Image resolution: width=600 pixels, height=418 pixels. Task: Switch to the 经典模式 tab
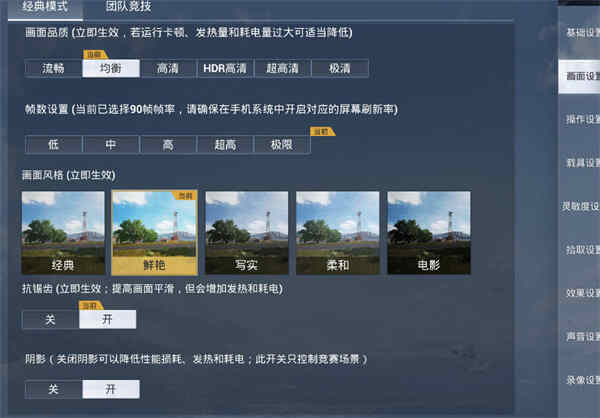click(x=45, y=7)
